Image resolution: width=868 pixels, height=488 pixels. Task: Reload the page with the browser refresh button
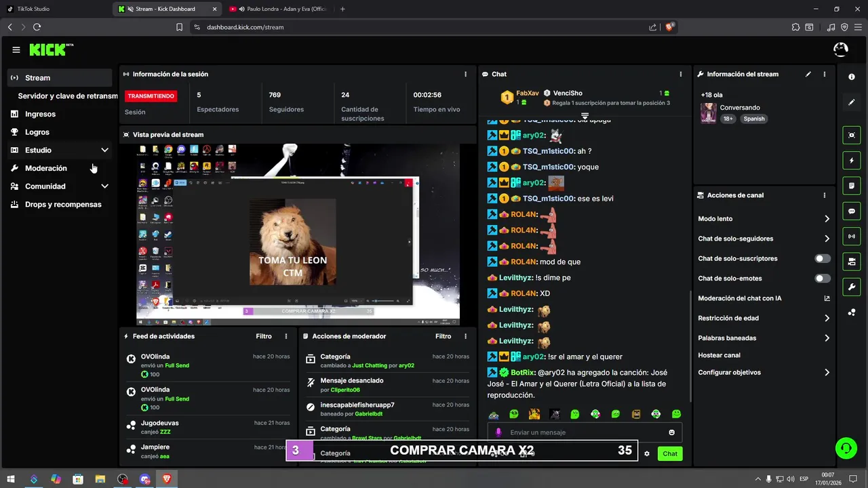click(37, 27)
